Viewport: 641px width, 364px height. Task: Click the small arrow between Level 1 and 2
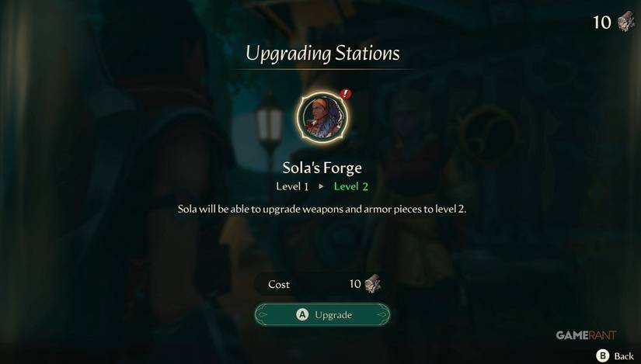click(x=322, y=186)
